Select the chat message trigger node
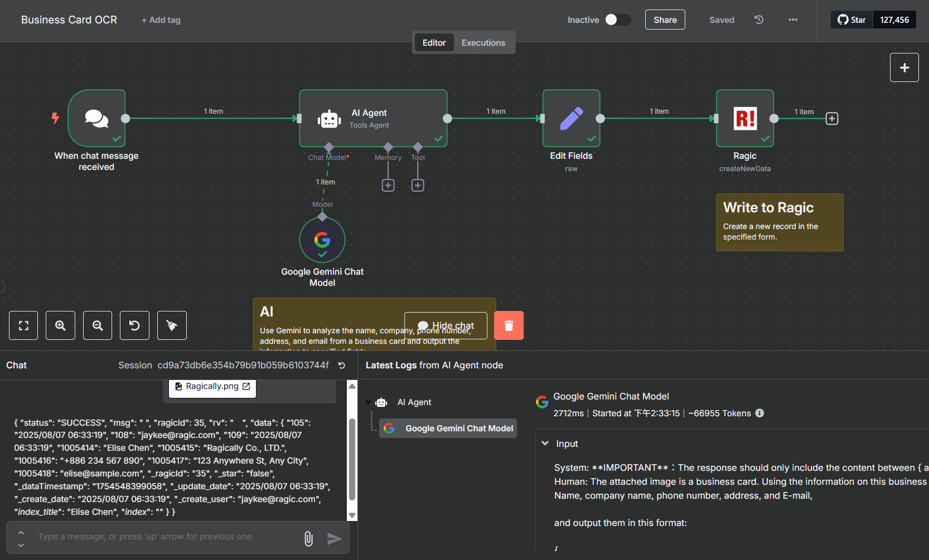The image size is (929, 560). 96,118
